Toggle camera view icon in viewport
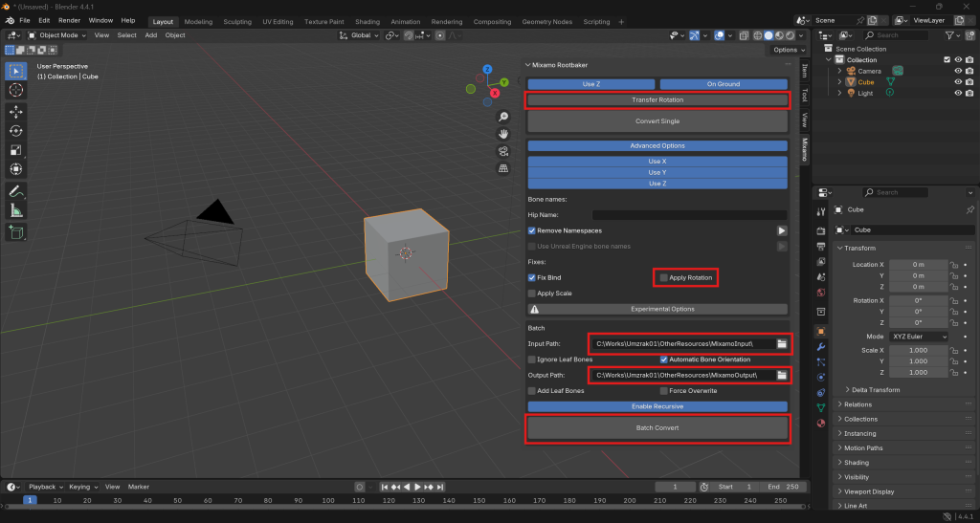The height and width of the screenshot is (523, 980). [503, 151]
